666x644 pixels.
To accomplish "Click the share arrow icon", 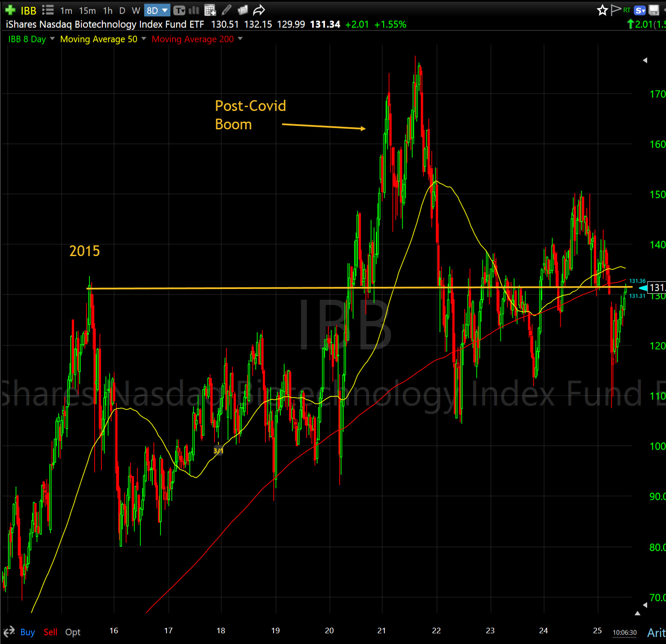I will [259, 10].
